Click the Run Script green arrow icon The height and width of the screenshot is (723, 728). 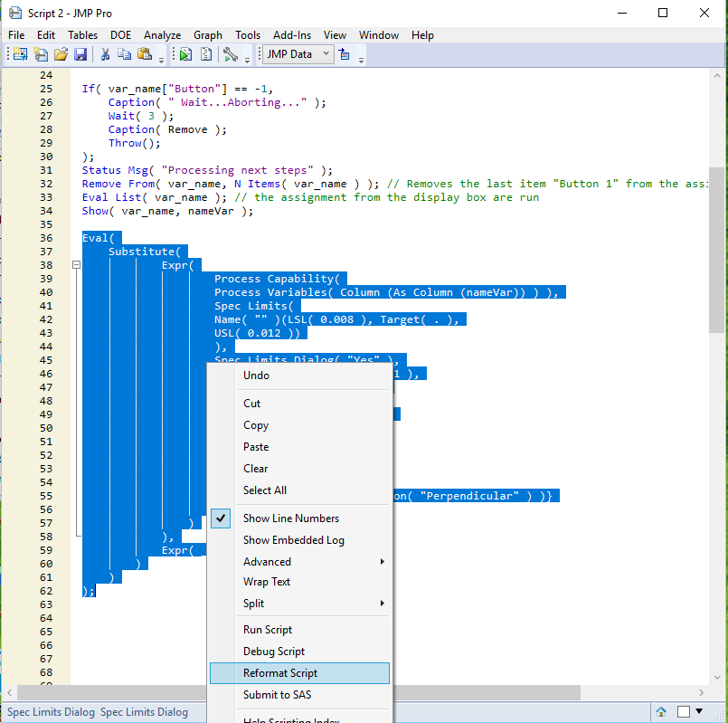coord(185,54)
